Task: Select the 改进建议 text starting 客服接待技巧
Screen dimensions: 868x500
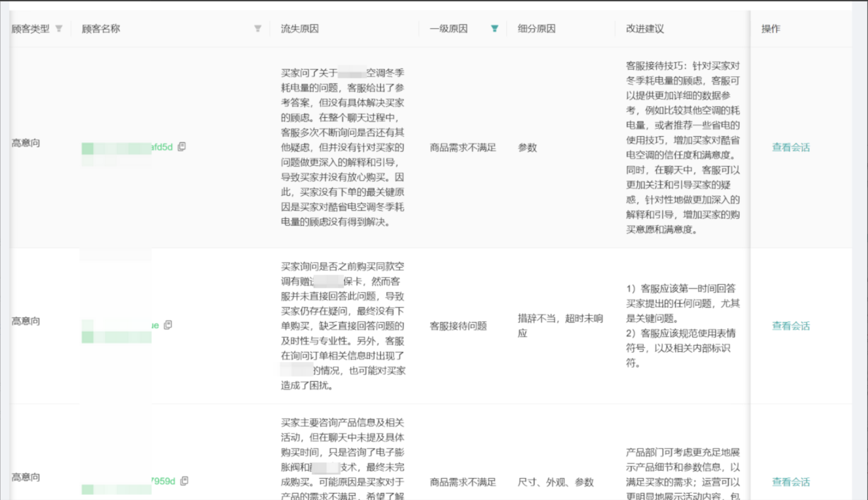Action: (683, 148)
